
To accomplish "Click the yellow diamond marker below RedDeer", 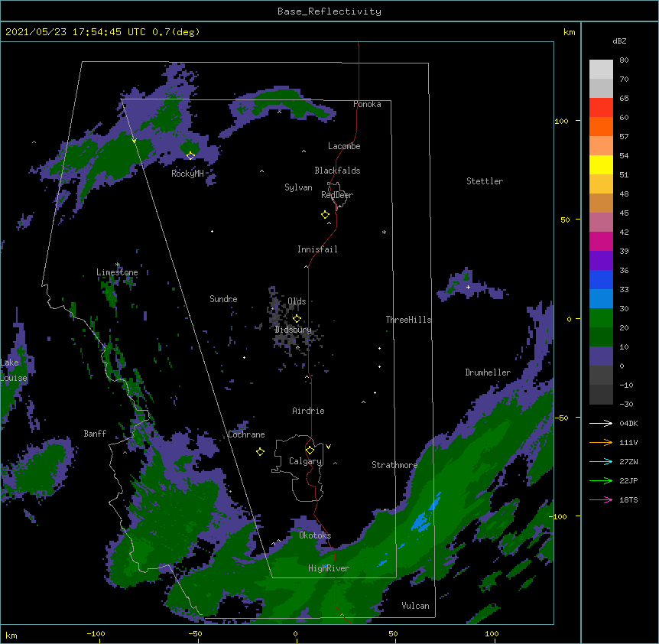I will pyautogui.click(x=326, y=215).
